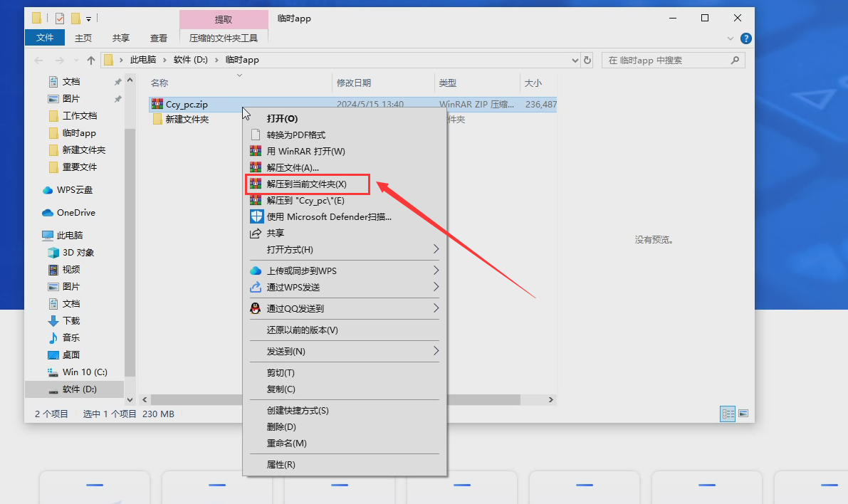Switch to details view in the status bar
Screen dimensions: 848x504
727,414
